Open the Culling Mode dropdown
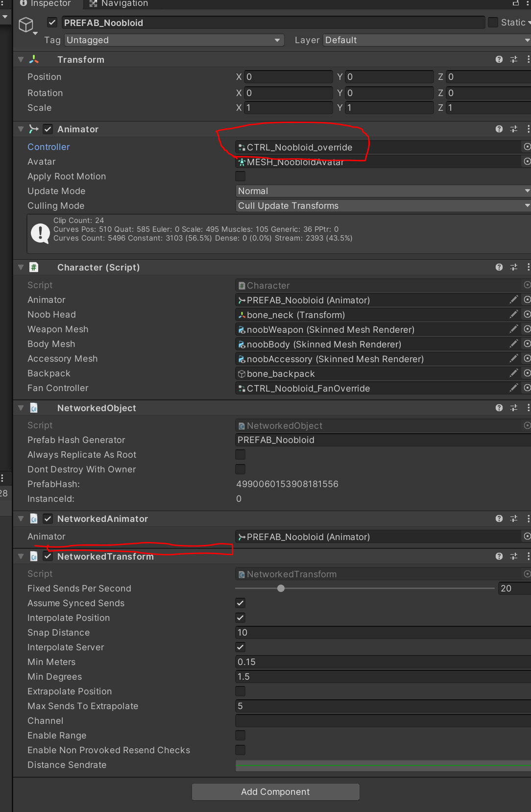Viewport: 531px width, 812px height. tap(383, 205)
